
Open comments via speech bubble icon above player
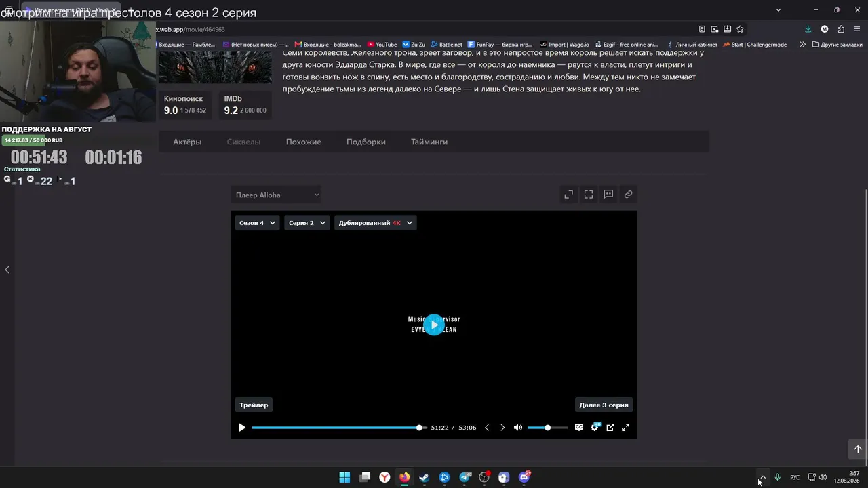608,195
